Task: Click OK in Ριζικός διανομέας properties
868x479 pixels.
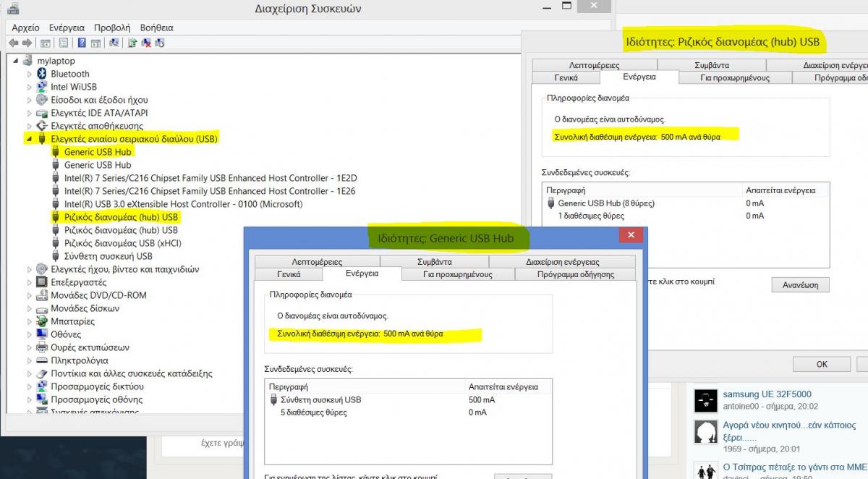Action: [822, 364]
